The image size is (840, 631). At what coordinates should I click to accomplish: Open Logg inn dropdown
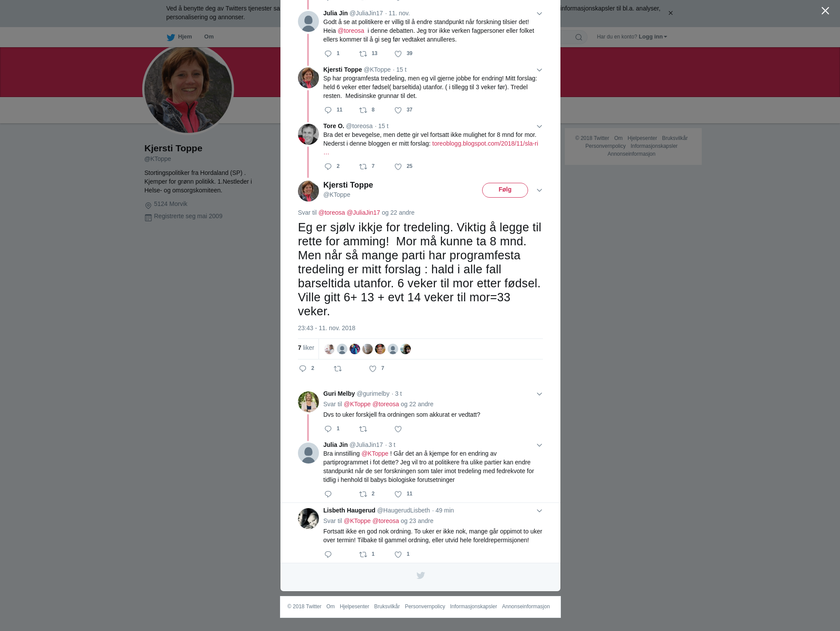653,37
